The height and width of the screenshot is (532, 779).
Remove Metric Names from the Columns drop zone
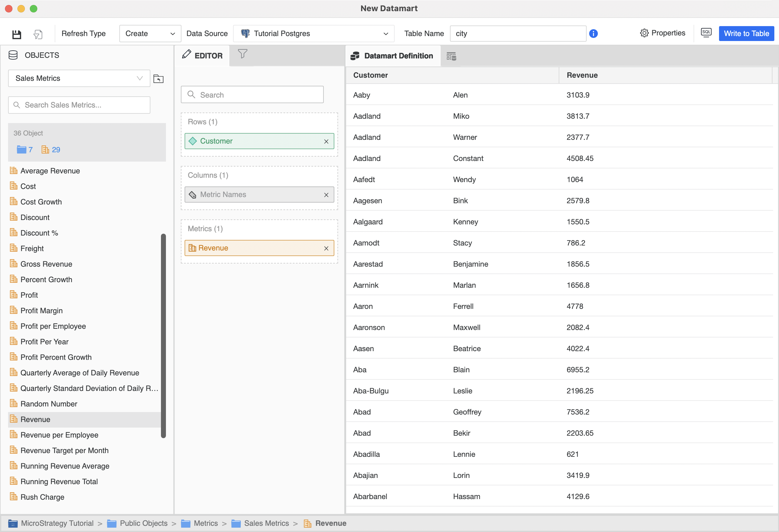[326, 195]
